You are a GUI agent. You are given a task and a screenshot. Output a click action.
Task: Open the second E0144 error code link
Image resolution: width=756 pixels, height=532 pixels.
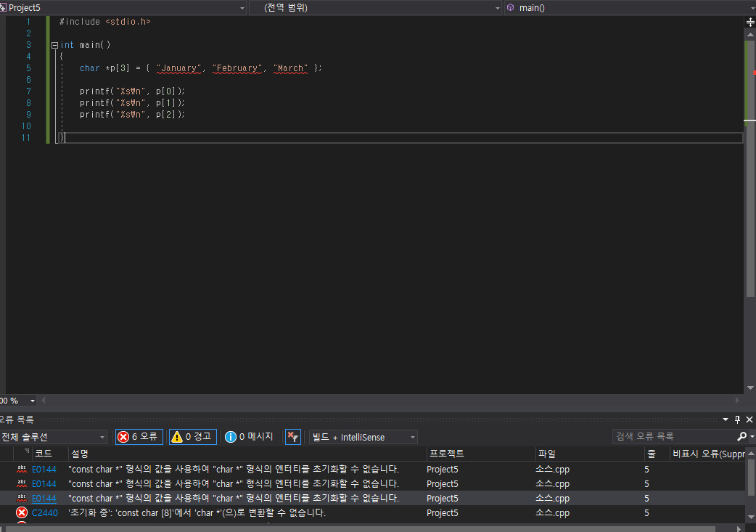44,484
